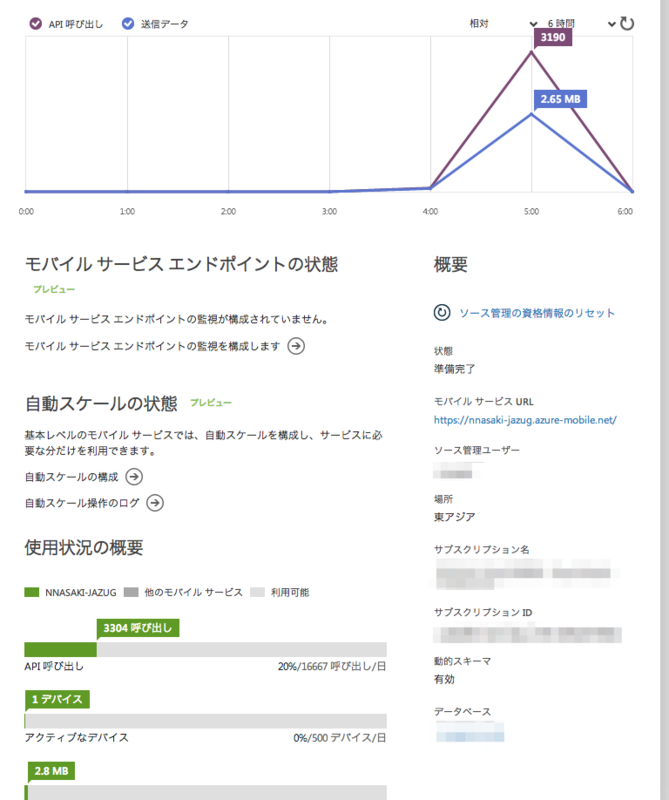Click the ソース管理の資格情報のリセット circular icon
Screen dimensions: 669x800
[x=442, y=312]
